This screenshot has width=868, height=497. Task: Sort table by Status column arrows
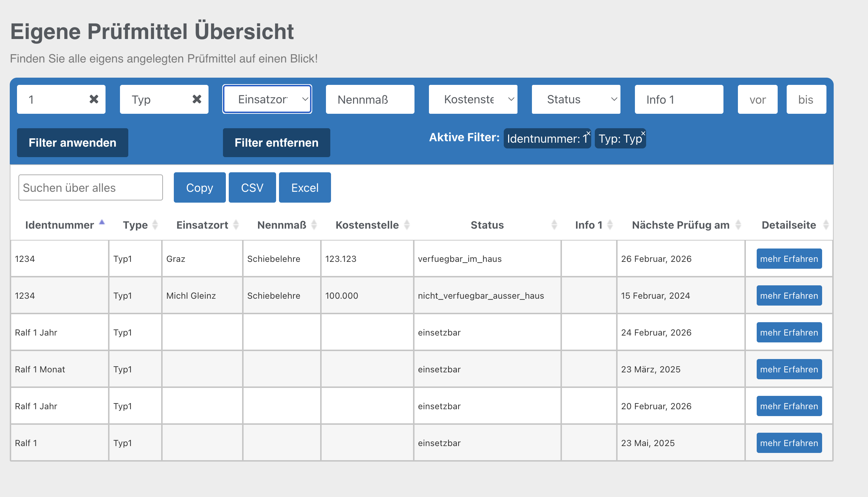[x=554, y=225]
